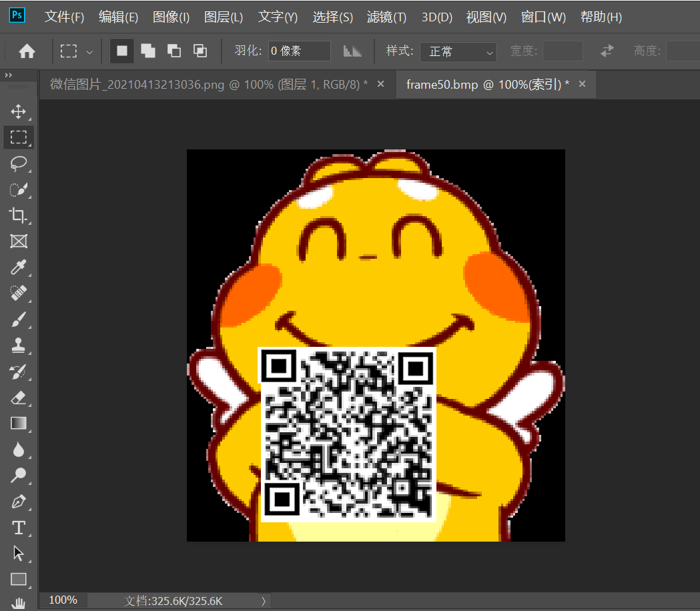Select the Quick Selection tool
Image resolution: width=700 pixels, height=611 pixels.
click(18, 189)
